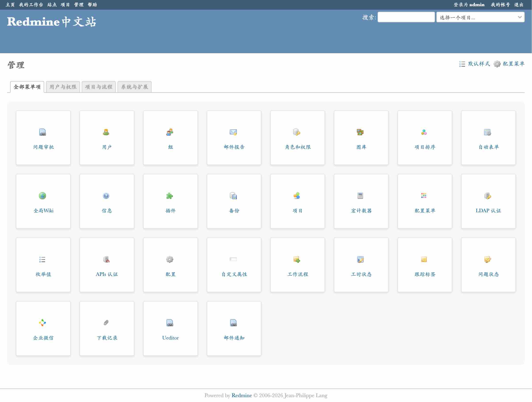This screenshot has height=402, width=532.
Task: Click the 邮件通知 label text
Action: [x=234, y=338]
